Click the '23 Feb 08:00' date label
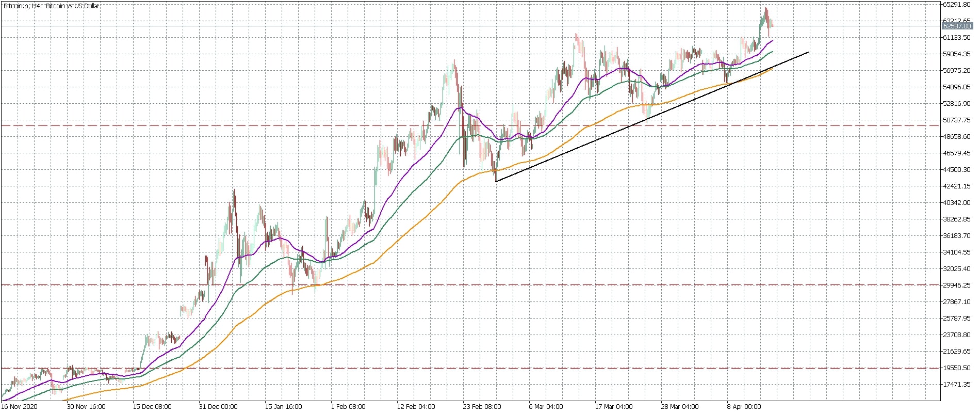This screenshot has width=980, height=413. click(x=482, y=407)
